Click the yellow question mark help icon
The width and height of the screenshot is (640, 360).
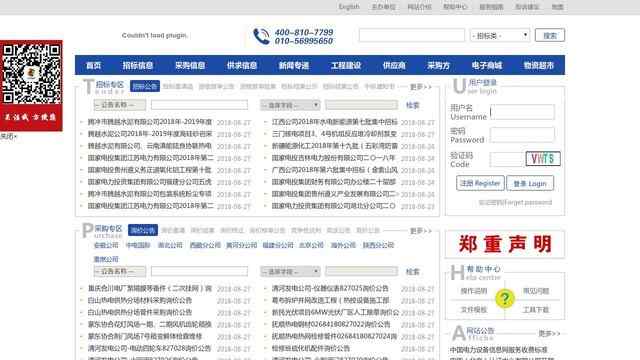[505, 298]
